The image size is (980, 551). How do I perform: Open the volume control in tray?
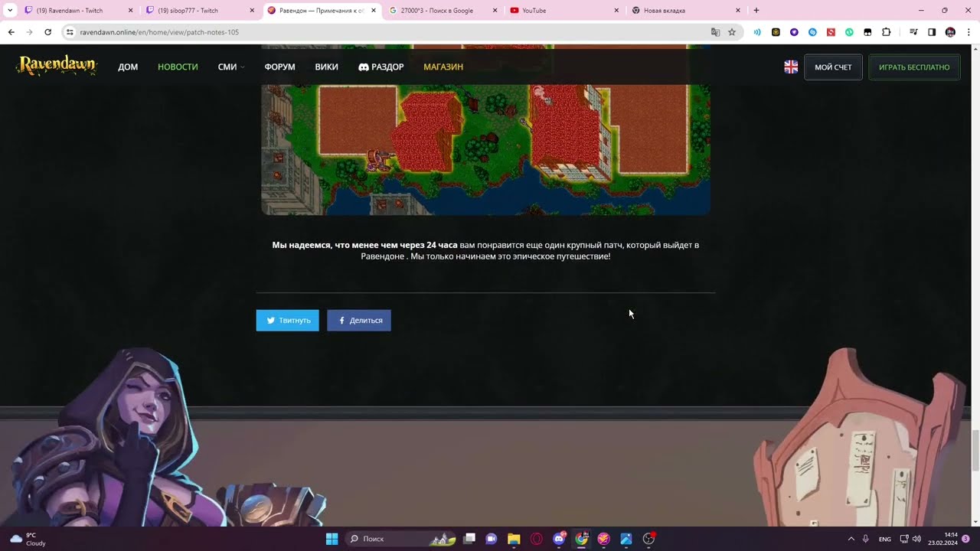(916, 539)
